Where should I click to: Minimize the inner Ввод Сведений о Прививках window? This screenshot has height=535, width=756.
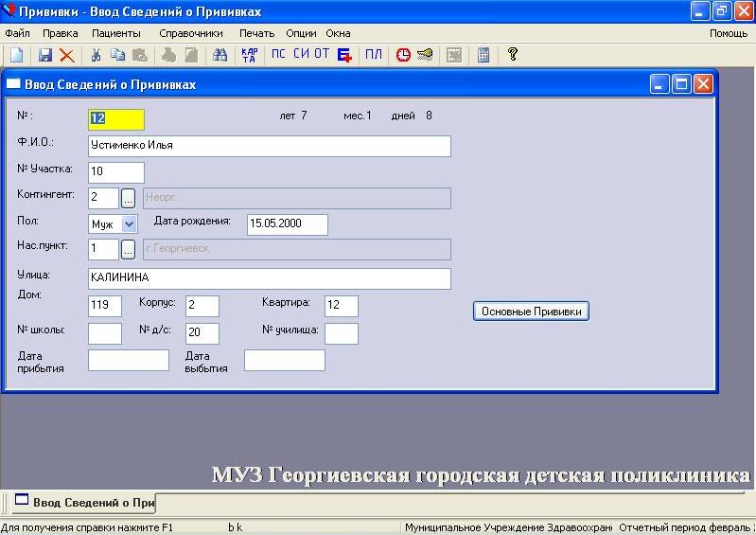(x=659, y=84)
